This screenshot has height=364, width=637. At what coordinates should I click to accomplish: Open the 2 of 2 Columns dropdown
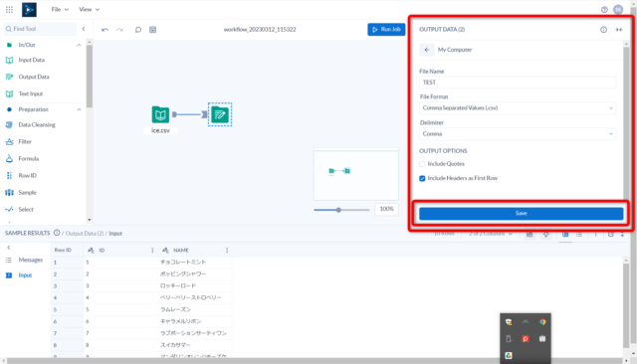491,234
